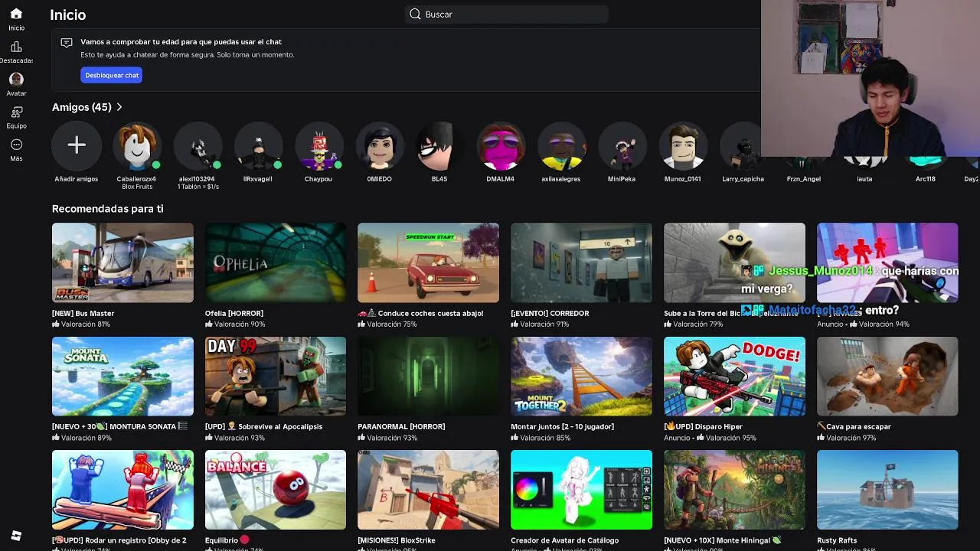
Task: Open the Equilibrio red ball thumbnail
Action: tap(276, 490)
